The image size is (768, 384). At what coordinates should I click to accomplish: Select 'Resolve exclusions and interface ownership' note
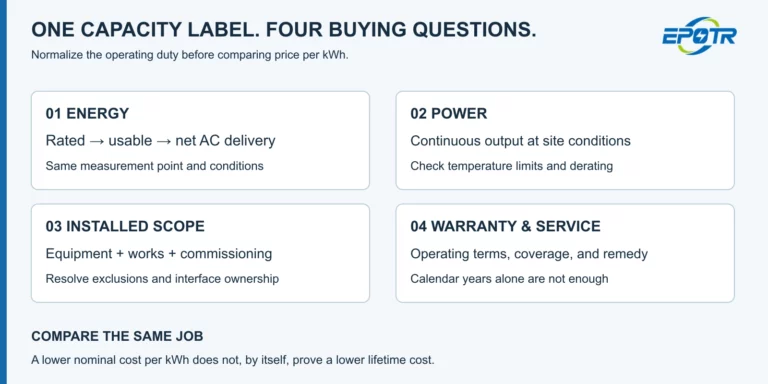point(162,279)
